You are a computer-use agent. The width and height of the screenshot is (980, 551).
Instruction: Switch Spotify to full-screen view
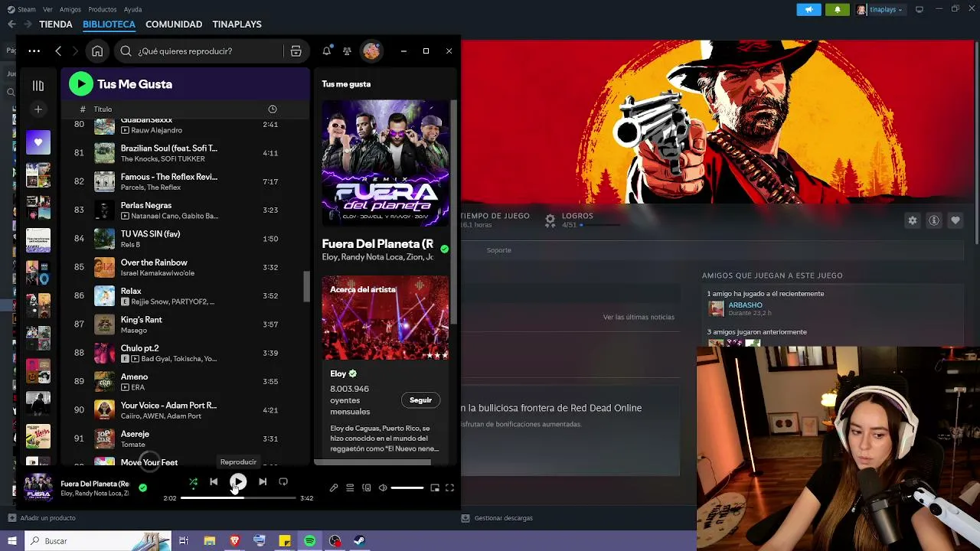450,487
